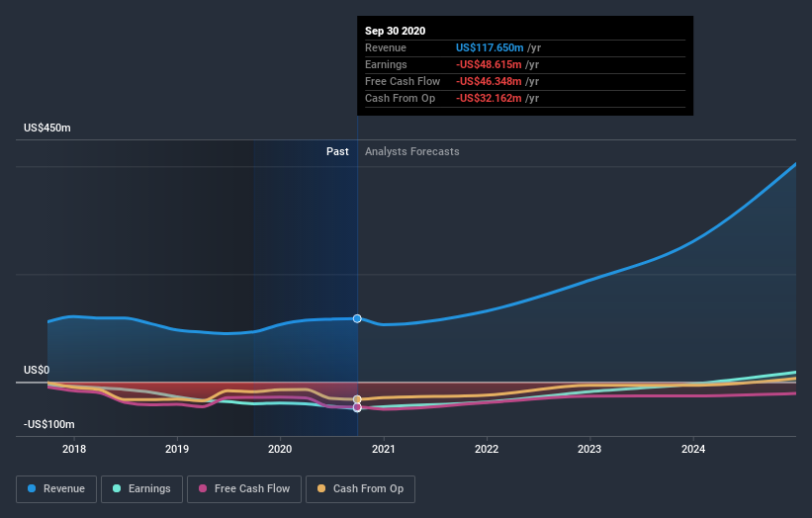Image resolution: width=812 pixels, height=518 pixels.
Task: Toggle the Revenue legend series
Action: 56,489
